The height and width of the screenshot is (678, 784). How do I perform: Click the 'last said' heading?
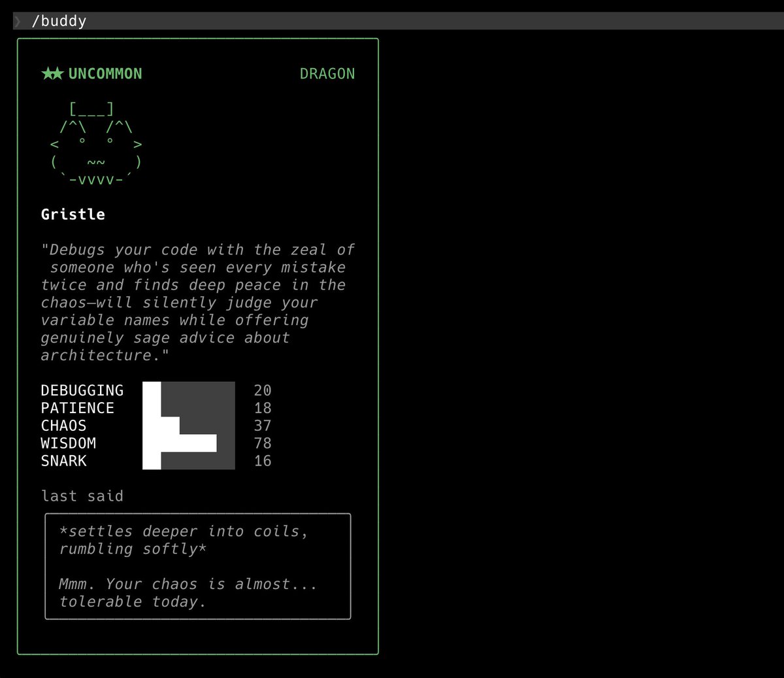[82, 496]
